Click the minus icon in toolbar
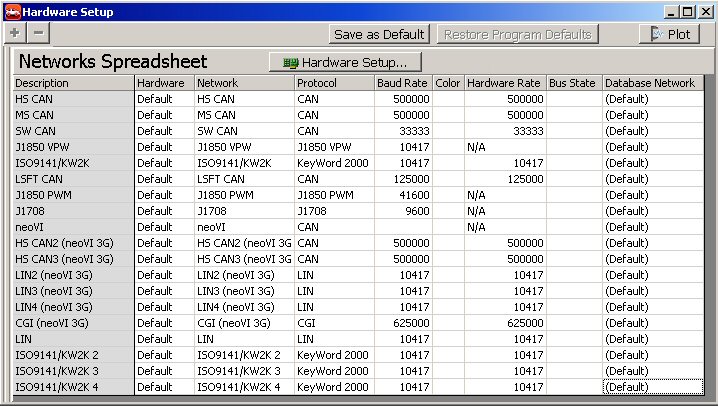This screenshot has height=406, width=718. click(x=38, y=33)
